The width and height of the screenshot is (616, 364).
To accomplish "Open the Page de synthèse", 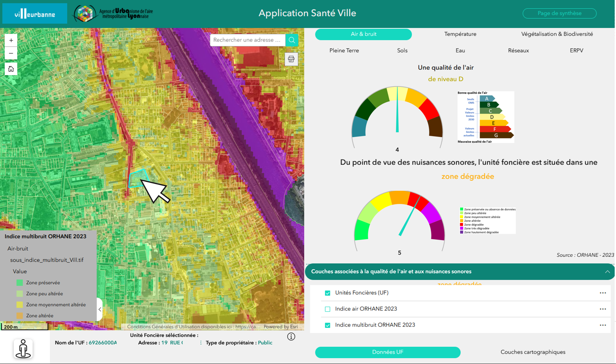I will [559, 13].
